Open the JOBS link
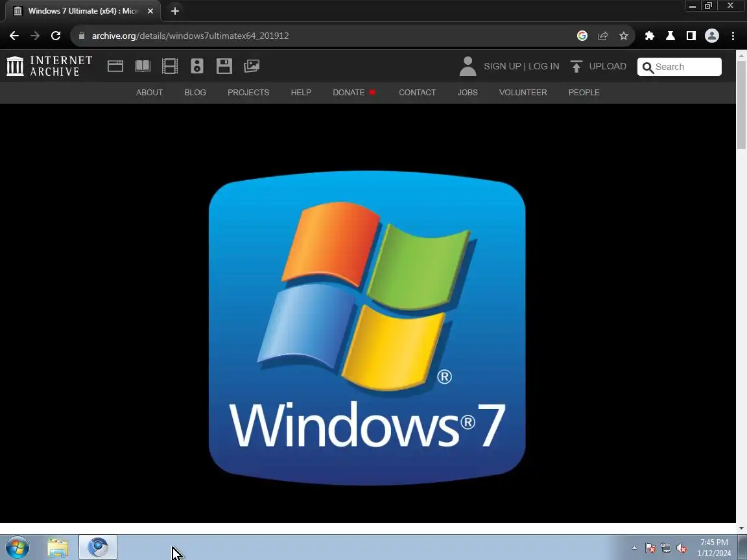 (468, 93)
